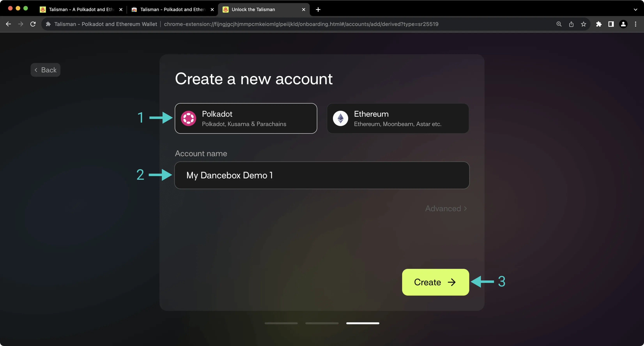The image size is (644, 346).
Task: Expand the Advanced options
Action: 446,208
